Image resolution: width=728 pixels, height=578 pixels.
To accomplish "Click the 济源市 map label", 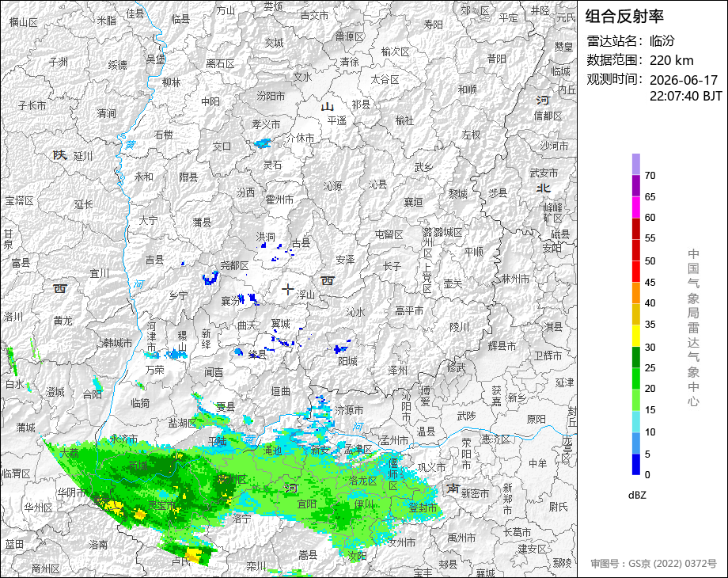I will tap(349, 410).
